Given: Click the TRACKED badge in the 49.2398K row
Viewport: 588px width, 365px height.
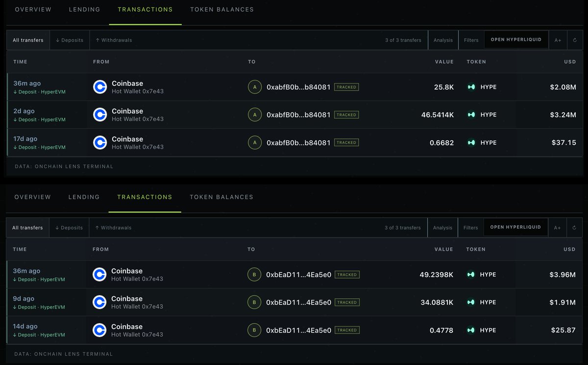Looking at the screenshot, I should click(347, 275).
